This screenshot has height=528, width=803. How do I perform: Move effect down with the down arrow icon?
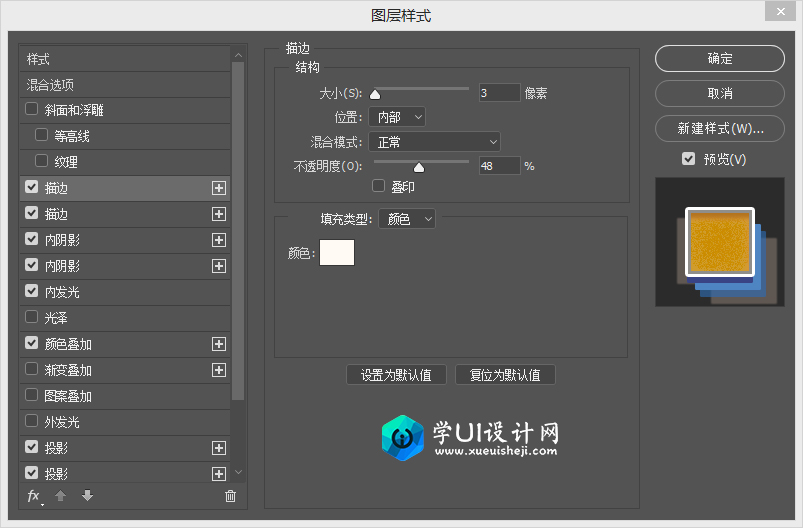point(88,495)
